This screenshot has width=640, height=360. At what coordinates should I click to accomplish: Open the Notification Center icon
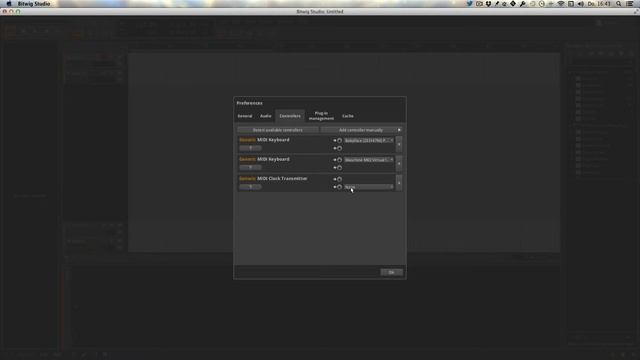630,4
